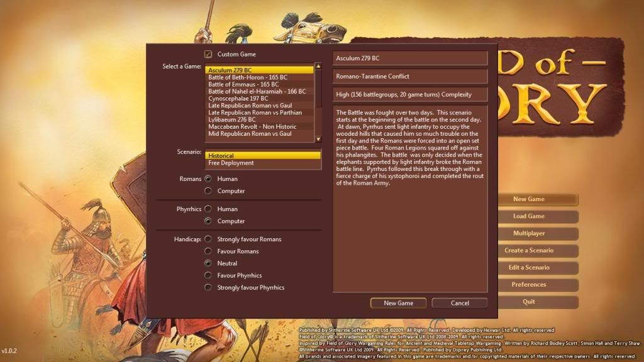Set Romans to Computer player
Screen dimensions: 644x362
208,191
